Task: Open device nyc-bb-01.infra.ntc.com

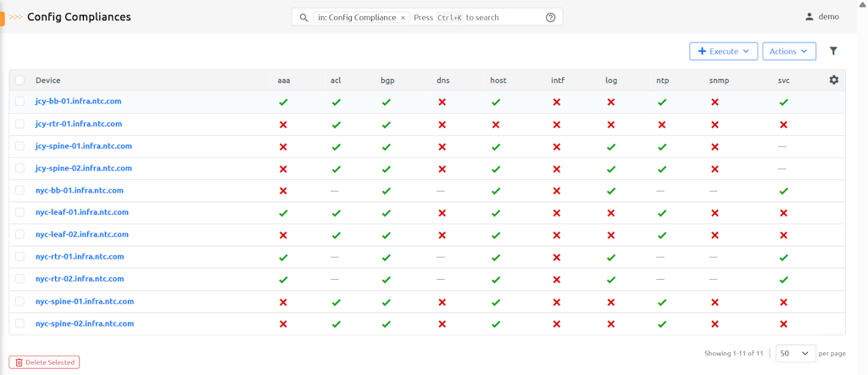Action: [x=79, y=191]
